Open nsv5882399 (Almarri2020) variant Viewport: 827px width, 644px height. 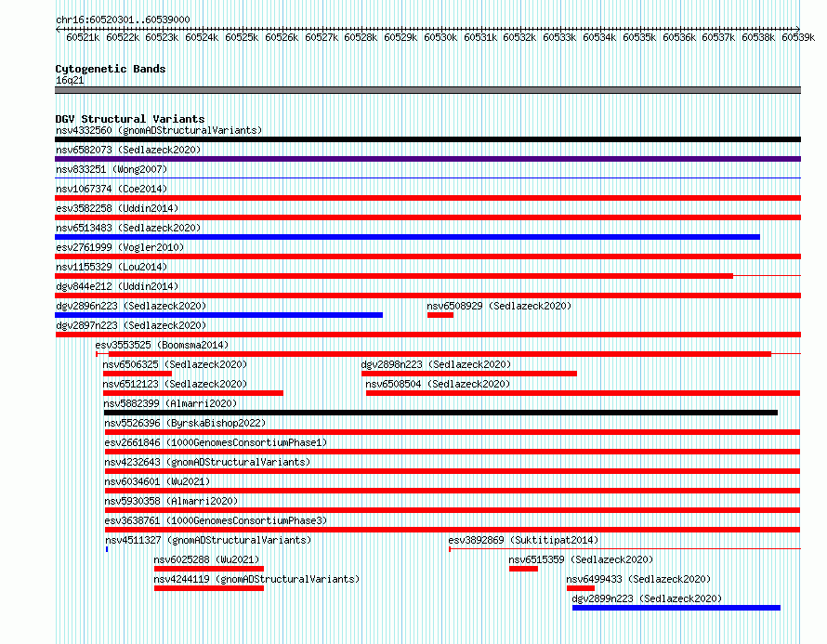coord(170,403)
